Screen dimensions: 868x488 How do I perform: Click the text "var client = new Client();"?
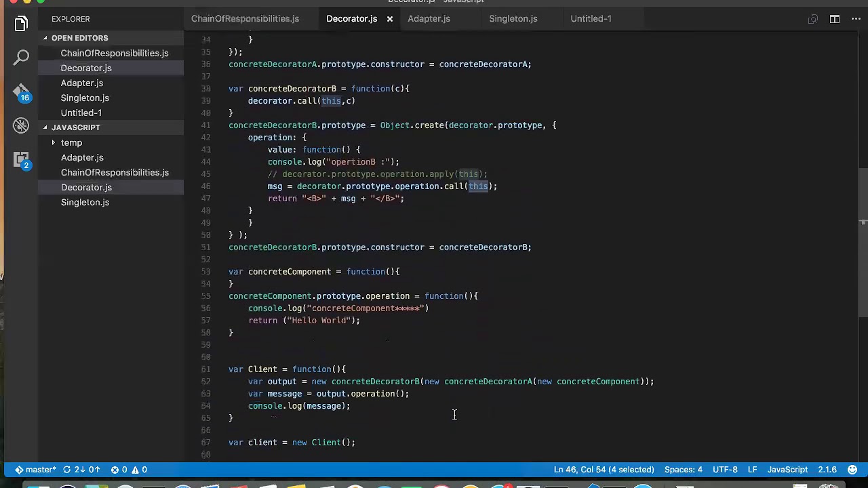pos(292,443)
